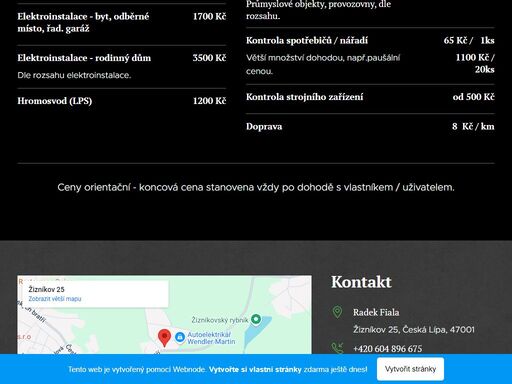
Task: Select the red map marker pin
Action: click(164, 338)
